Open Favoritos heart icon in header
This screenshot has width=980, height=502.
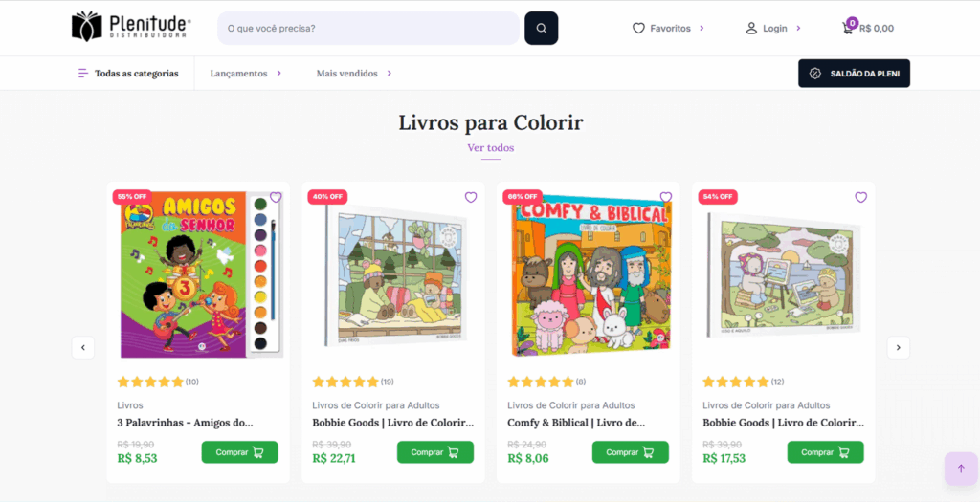[638, 29]
